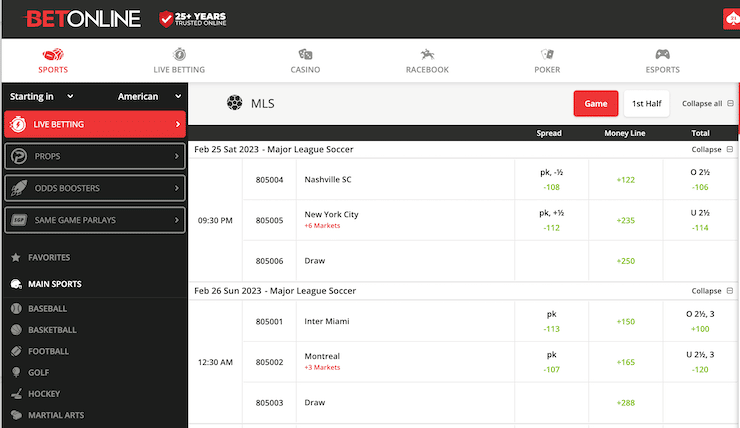Click the Martial Arts glove icon

[16, 415]
